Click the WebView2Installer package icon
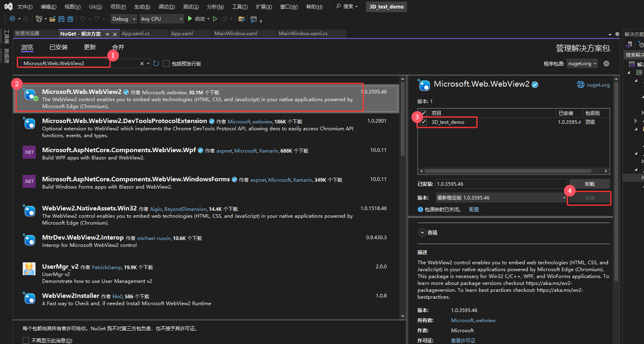Screen dimensions: 644x344 click(x=29, y=298)
